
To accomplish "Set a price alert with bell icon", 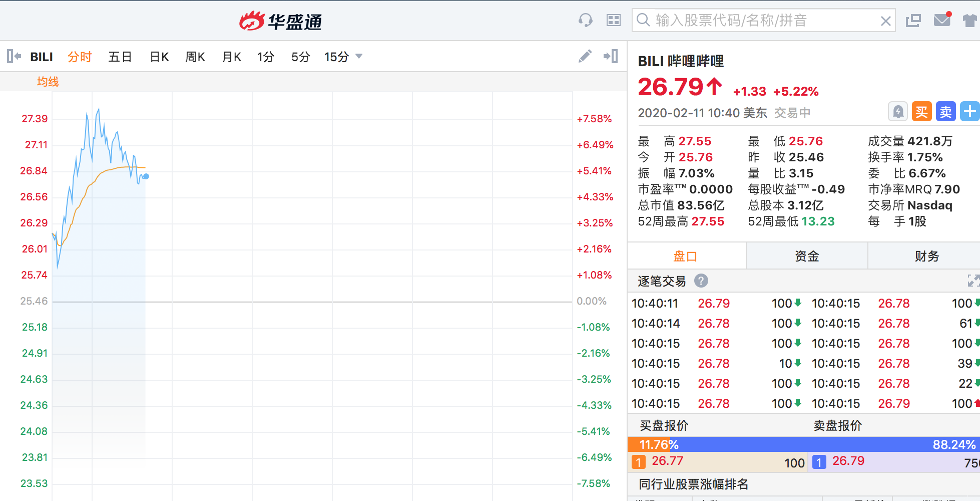I will [898, 111].
